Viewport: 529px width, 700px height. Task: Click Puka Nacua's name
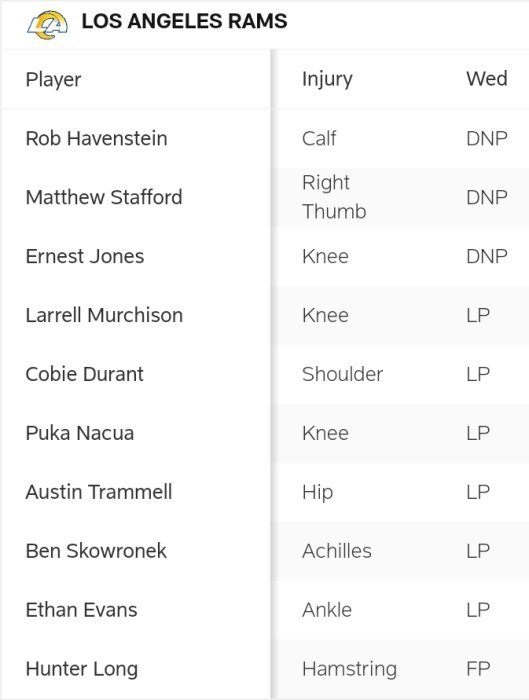pyautogui.click(x=79, y=433)
